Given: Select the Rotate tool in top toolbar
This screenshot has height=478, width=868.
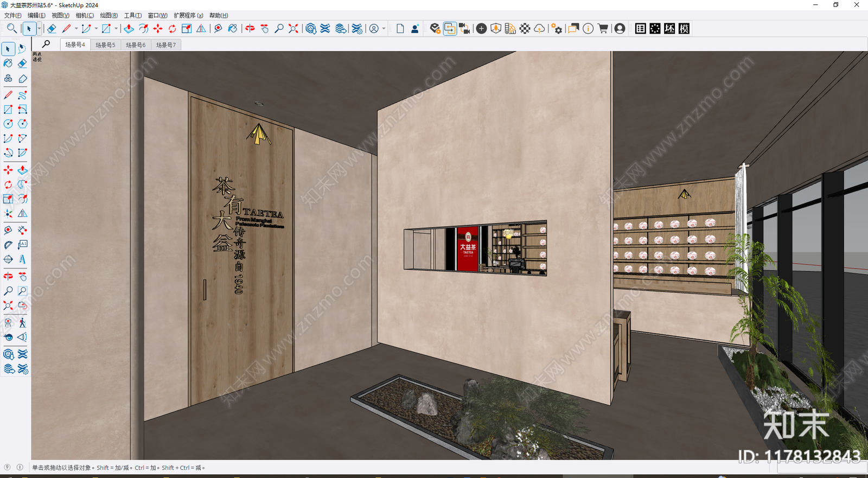Looking at the screenshot, I should pyautogui.click(x=172, y=29).
